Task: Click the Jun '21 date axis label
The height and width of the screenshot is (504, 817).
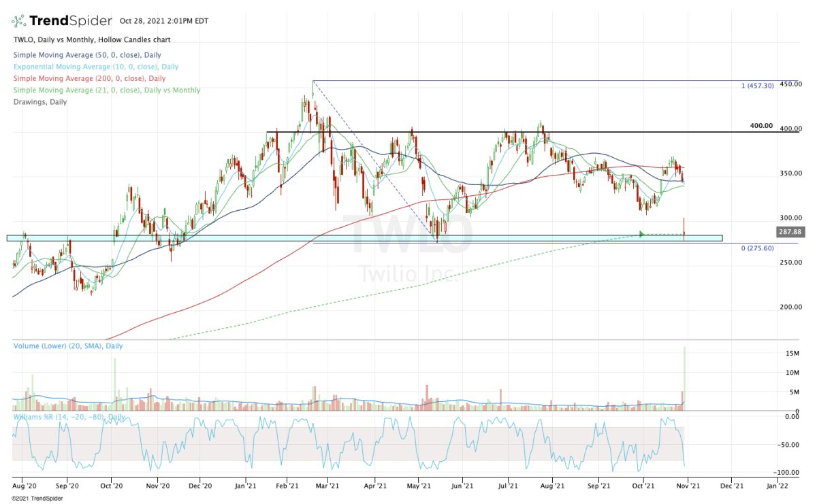Action: point(462,487)
